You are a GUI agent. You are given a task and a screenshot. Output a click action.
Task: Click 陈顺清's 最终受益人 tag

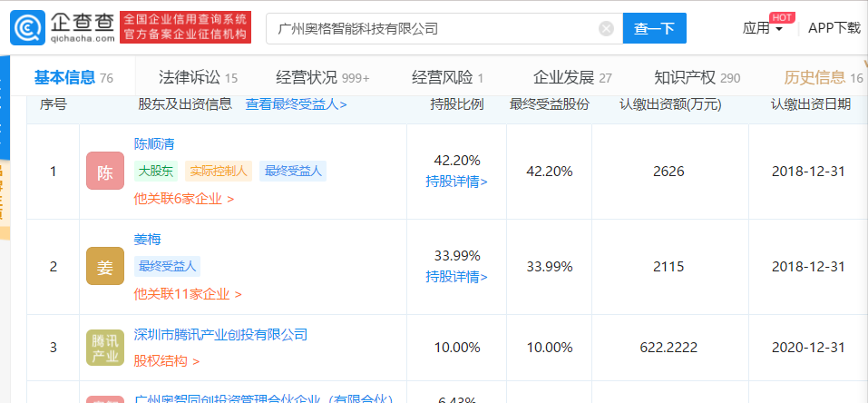[293, 172]
